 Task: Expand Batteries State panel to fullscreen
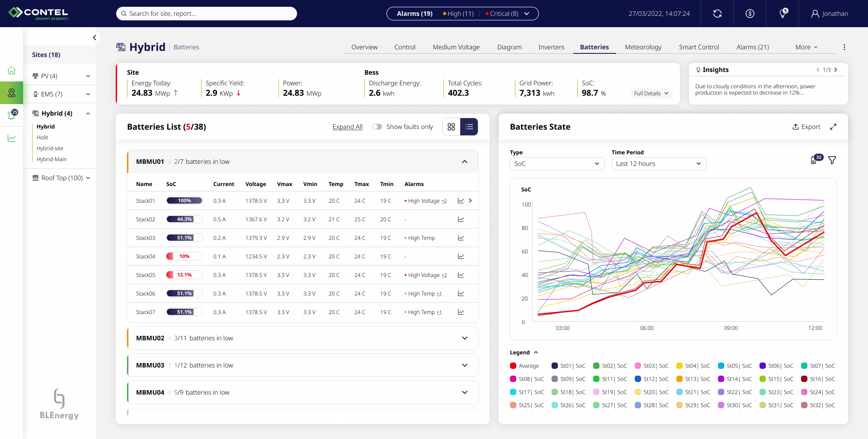click(833, 127)
